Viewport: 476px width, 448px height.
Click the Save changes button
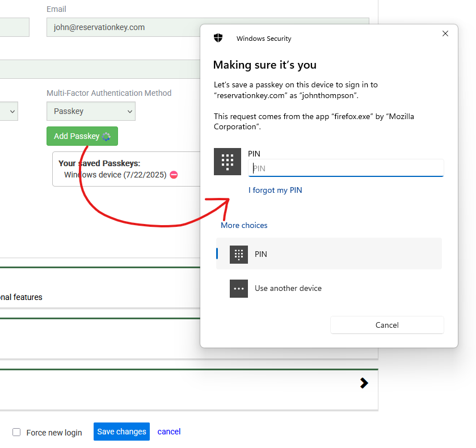click(121, 432)
